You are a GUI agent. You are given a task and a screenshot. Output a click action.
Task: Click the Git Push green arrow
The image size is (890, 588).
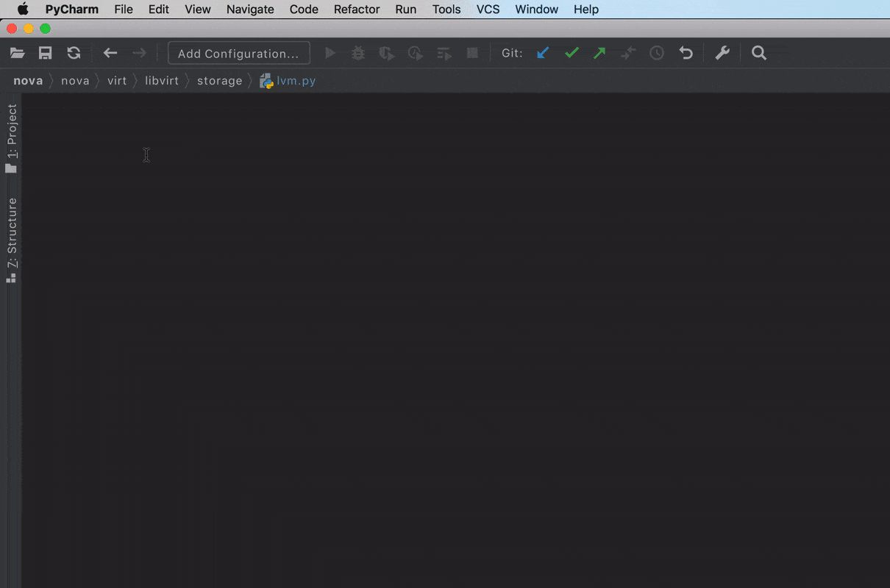click(599, 53)
